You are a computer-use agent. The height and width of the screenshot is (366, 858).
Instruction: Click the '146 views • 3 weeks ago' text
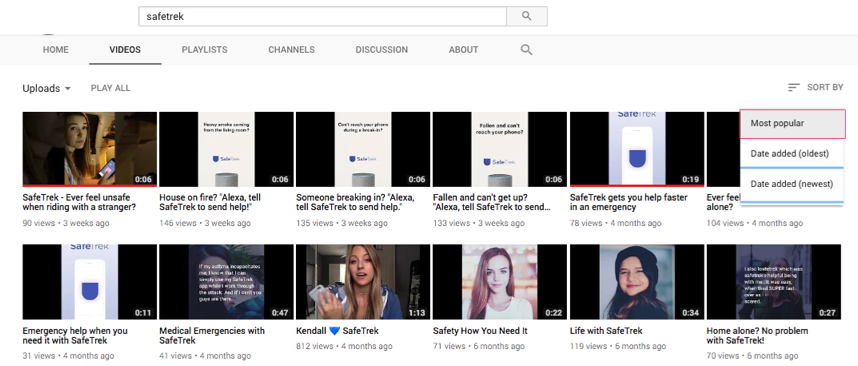point(205,223)
